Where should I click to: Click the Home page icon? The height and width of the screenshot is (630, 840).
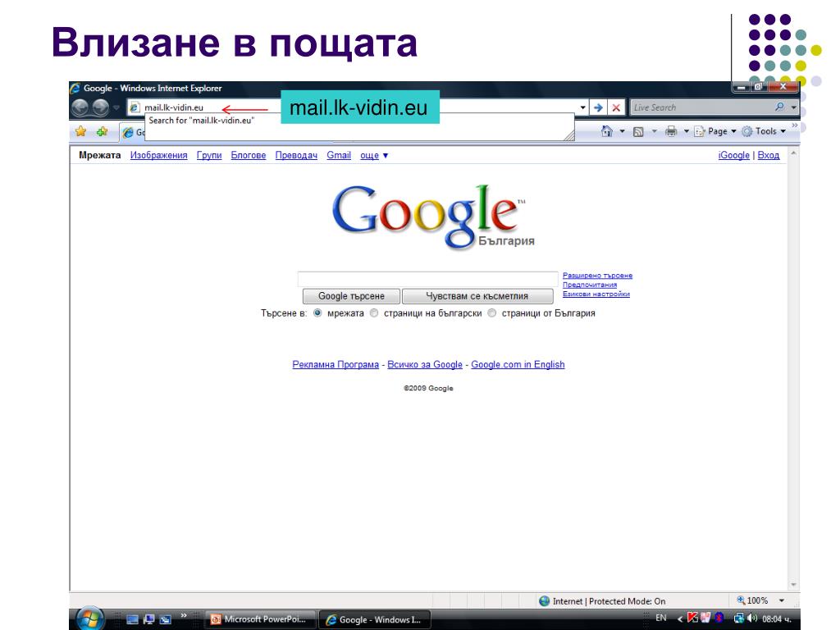point(606,131)
